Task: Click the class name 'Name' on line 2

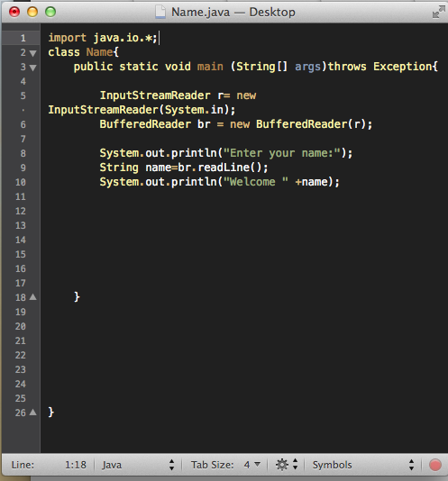Action: [99, 52]
